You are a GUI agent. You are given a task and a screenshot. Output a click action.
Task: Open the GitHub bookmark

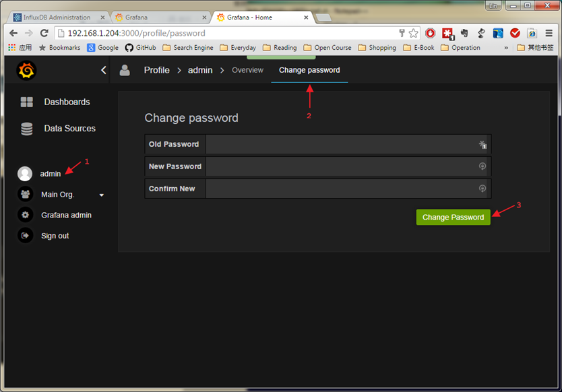140,48
